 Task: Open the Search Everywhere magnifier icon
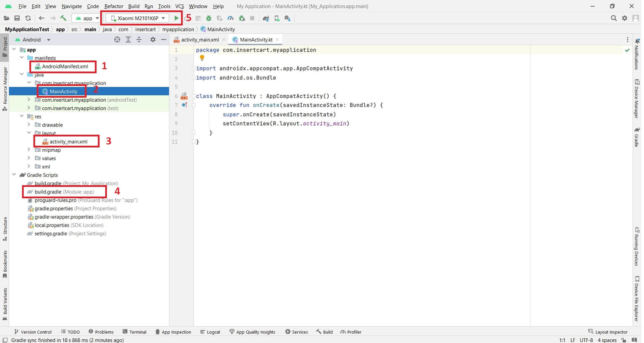613,18
